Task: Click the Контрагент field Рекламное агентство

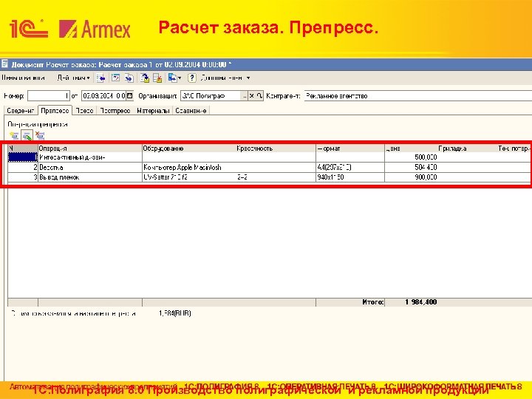Action: tap(418, 96)
